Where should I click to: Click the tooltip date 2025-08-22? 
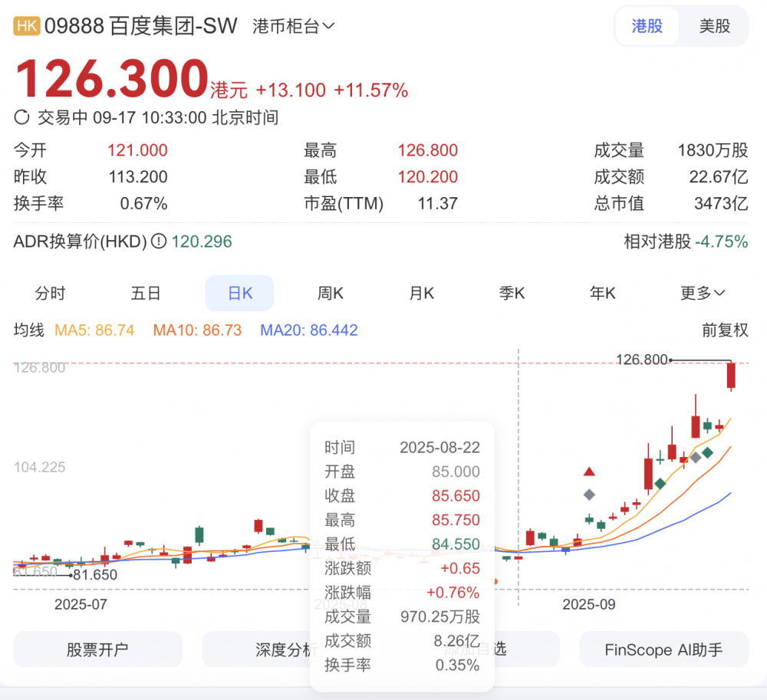pos(439,447)
